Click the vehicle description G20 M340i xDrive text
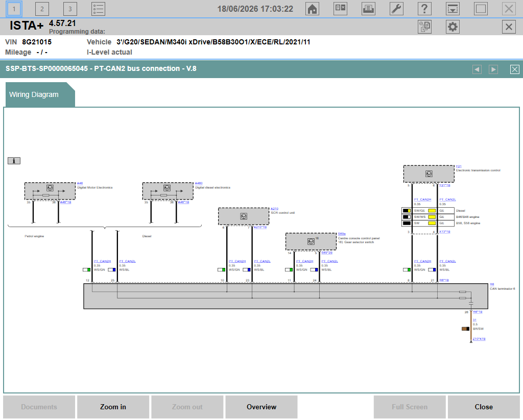The height and width of the screenshot is (420, 523). (213, 42)
